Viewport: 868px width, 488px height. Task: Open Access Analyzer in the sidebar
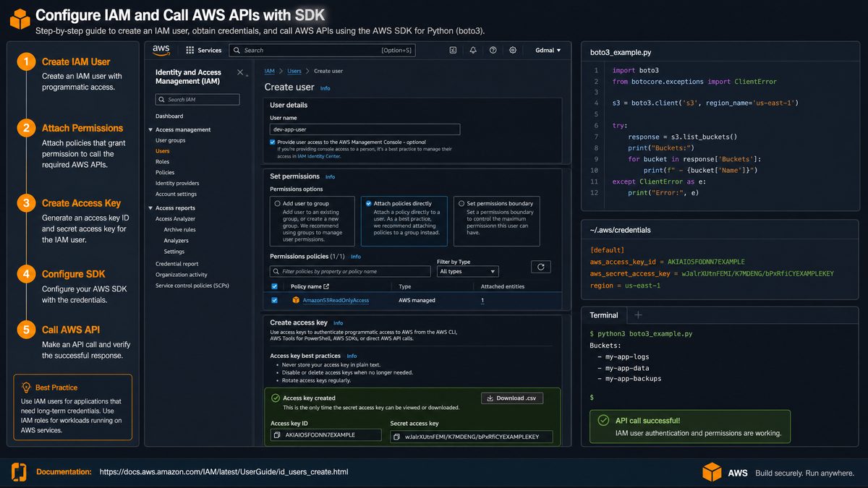pyautogui.click(x=176, y=219)
